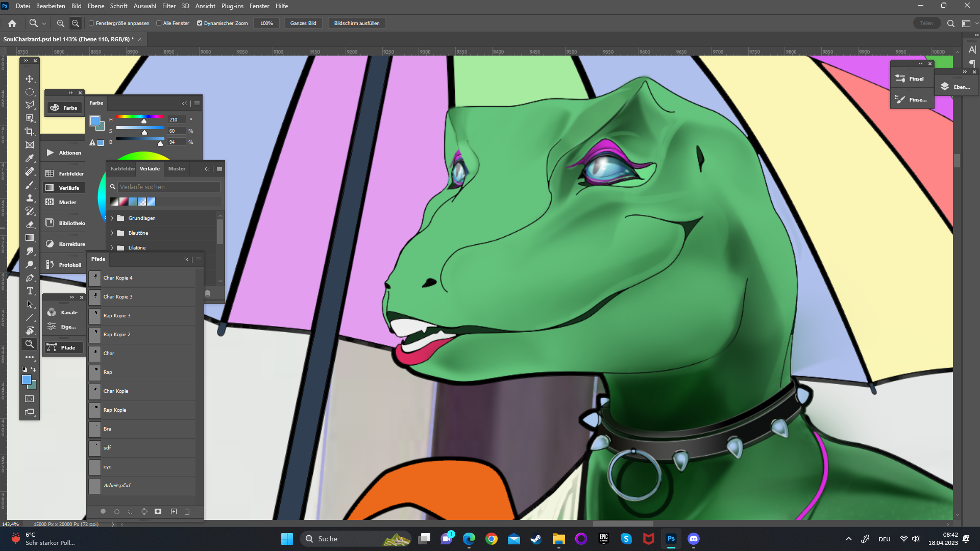
Task: Select the Move tool
Action: [x=30, y=79]
